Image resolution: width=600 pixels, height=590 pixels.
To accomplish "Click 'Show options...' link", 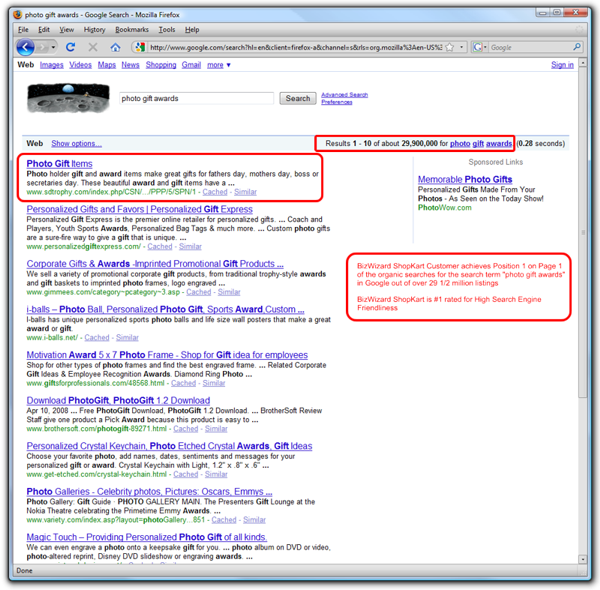I will pyautogui.click(x=77, y=143).
